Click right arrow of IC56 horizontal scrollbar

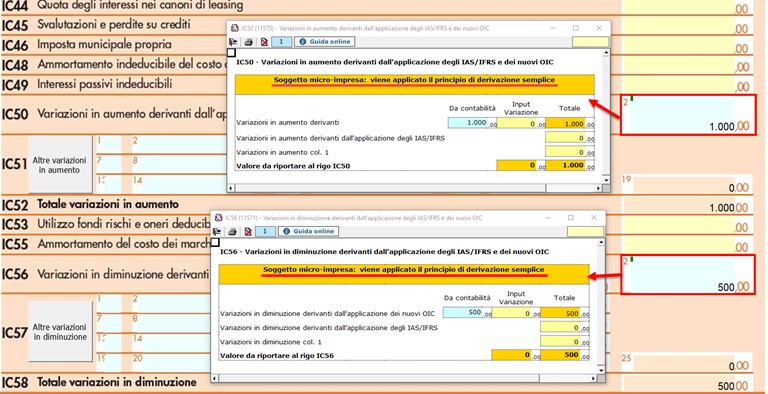594,378
